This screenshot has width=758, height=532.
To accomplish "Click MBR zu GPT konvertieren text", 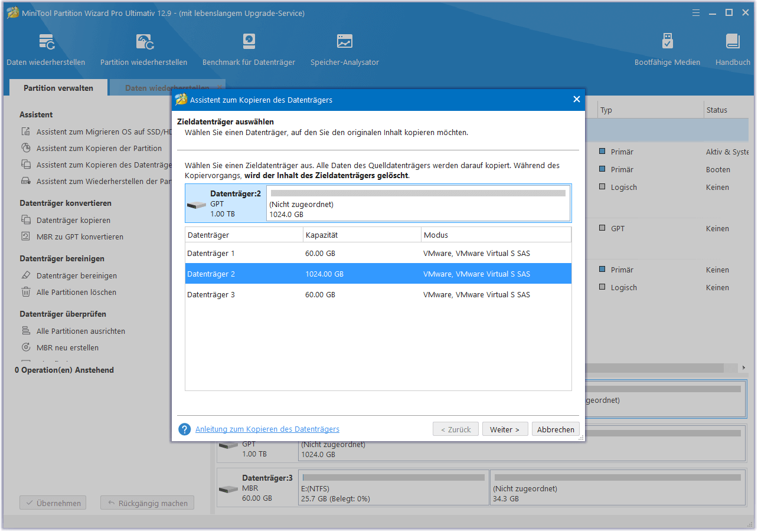I will pyautogui.click(x=80, y=237).
